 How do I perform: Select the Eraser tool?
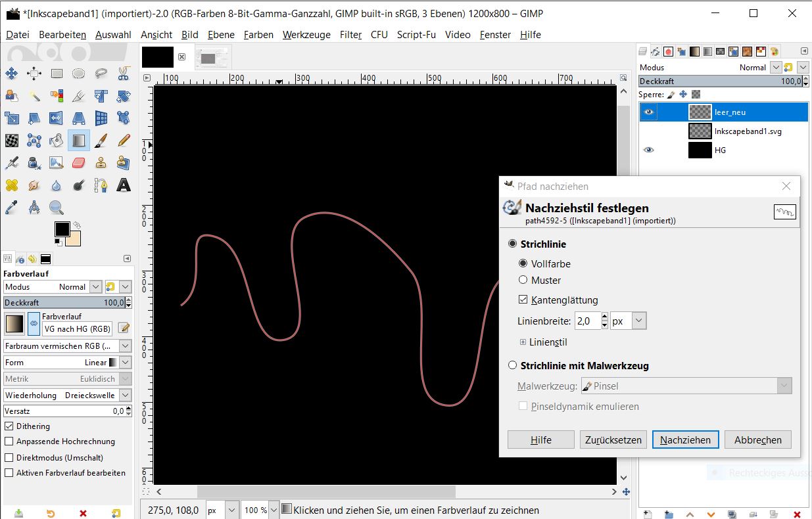(x=78, y=163)
